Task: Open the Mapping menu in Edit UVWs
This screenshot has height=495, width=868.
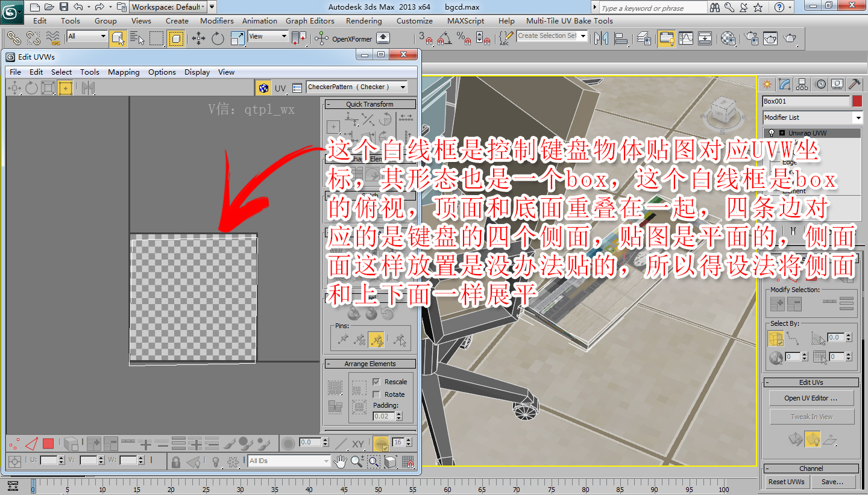Action: pyautogui.click(x=124, y=72)
